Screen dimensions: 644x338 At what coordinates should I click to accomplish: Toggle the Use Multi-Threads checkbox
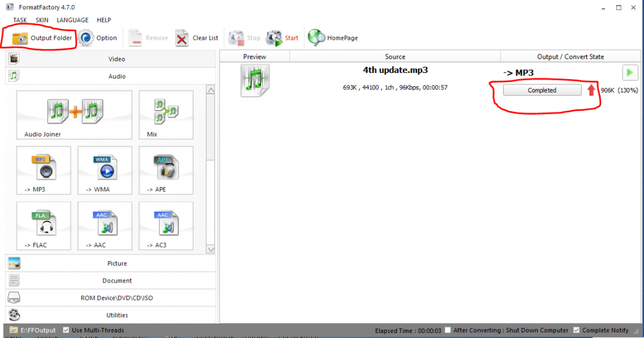(67, 330)
